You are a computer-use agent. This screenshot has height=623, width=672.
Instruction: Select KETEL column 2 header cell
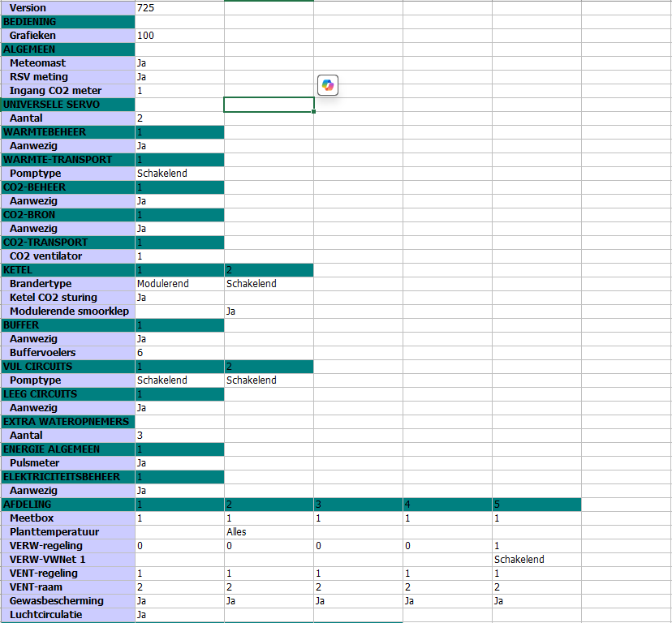point(269,270)
